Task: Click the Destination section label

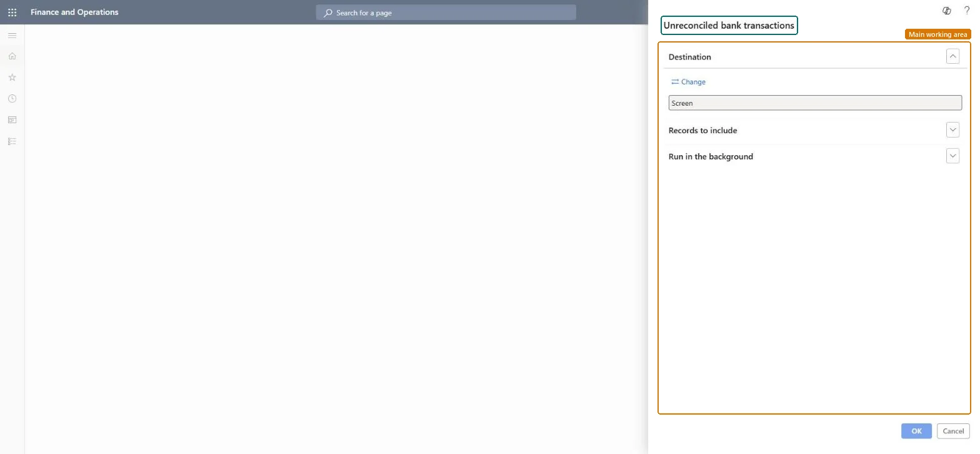Action: [690, 57]
